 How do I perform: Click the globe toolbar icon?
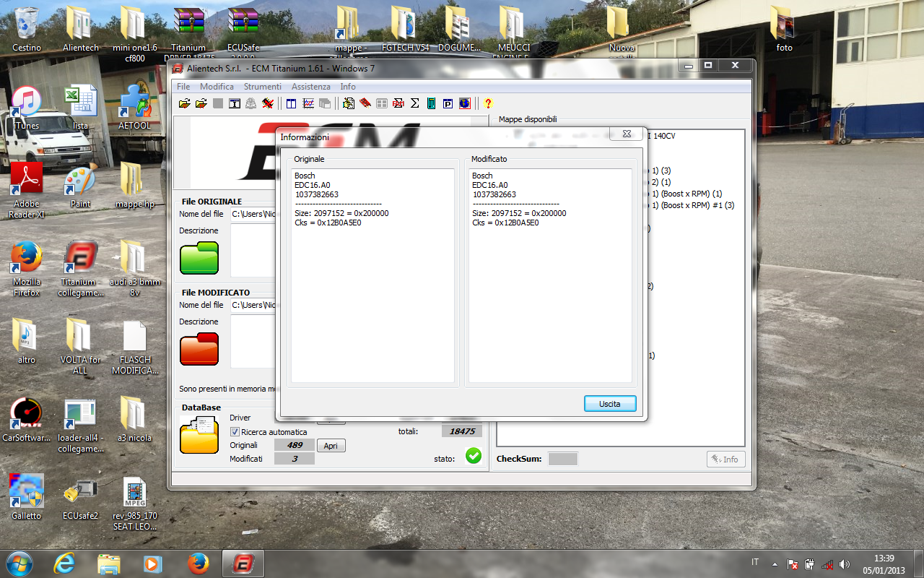pos(464,103)
